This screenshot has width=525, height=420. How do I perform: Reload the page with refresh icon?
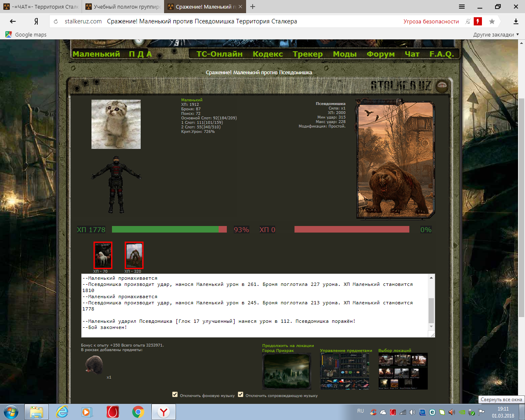tap(56, 21)
